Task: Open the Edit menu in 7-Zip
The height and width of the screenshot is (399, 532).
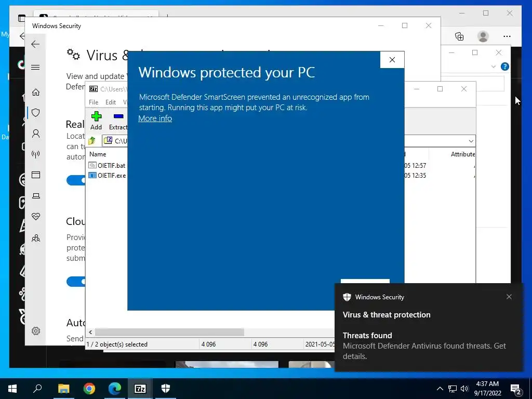Action: pyautogui.click(x=111, y=102)
